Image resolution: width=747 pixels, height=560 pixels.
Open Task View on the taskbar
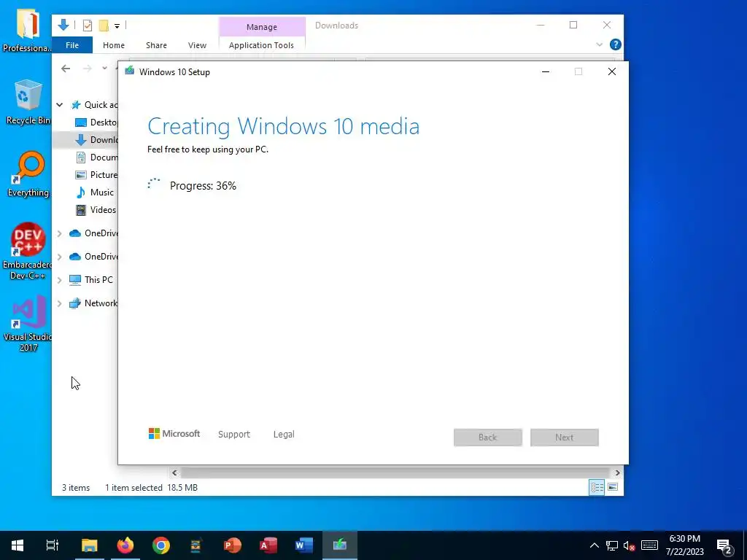tap(53, 545)
